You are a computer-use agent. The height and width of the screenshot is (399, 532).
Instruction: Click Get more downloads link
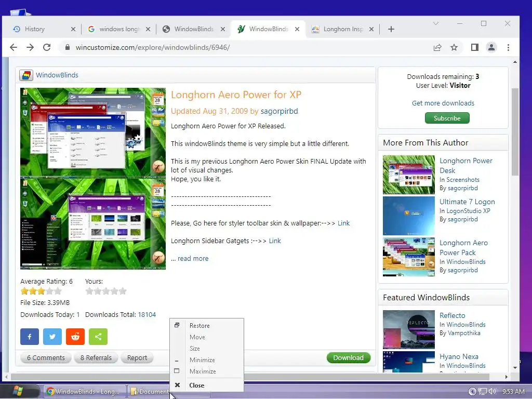[443, 103]
